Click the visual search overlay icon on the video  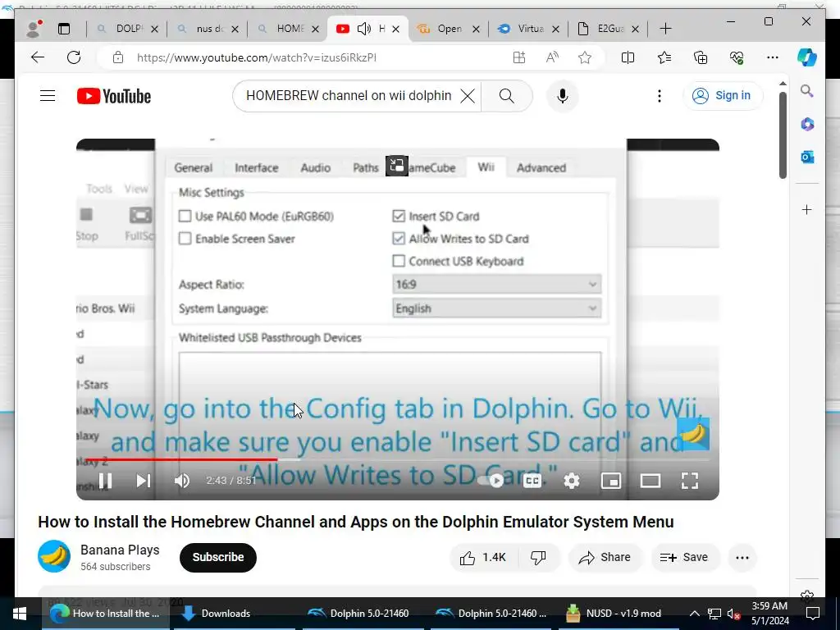pyautogui.click(x=397, y=166)
